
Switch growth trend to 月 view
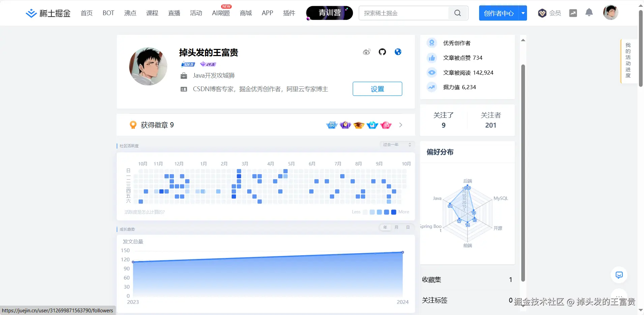pos(397,227)
